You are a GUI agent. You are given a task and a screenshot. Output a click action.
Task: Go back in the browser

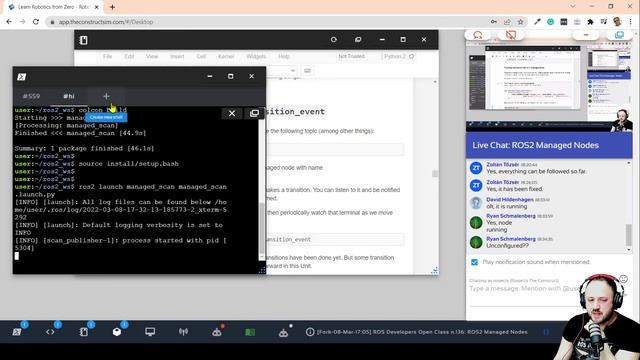(9, 22)
